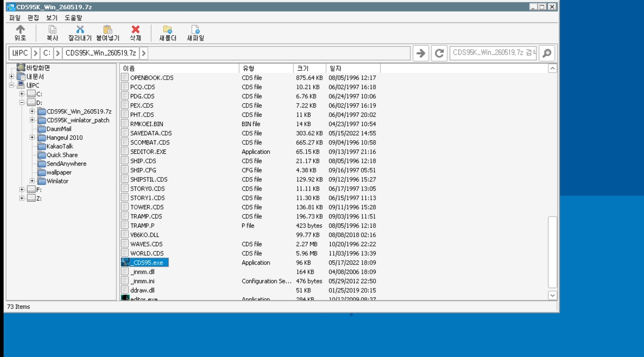Expand the C: drive tree node
Image resolution: width=644 pixels, height=357 pixels.
[22, 94]
